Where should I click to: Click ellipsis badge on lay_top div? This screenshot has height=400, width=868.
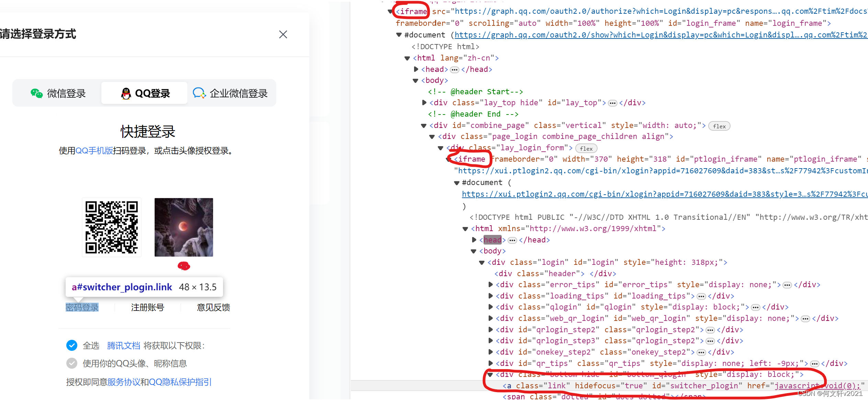tap(612, 103)
